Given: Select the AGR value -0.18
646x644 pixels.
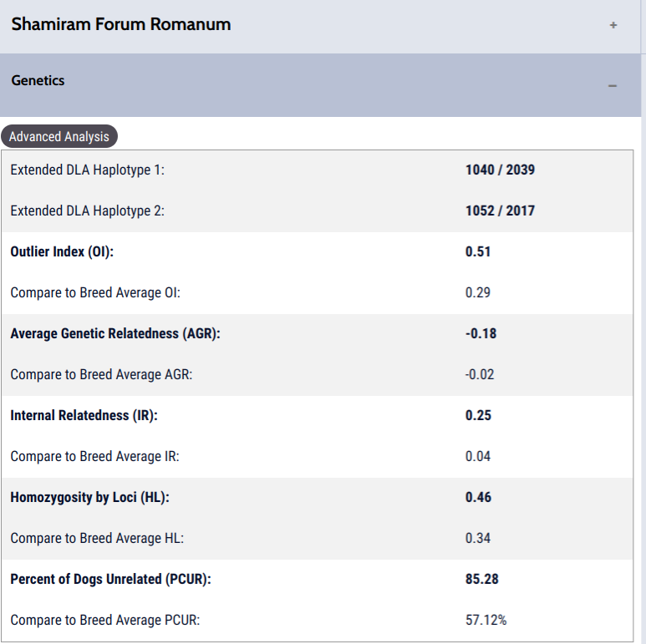Looking at the screenshot, I should [x=481, y=333].
